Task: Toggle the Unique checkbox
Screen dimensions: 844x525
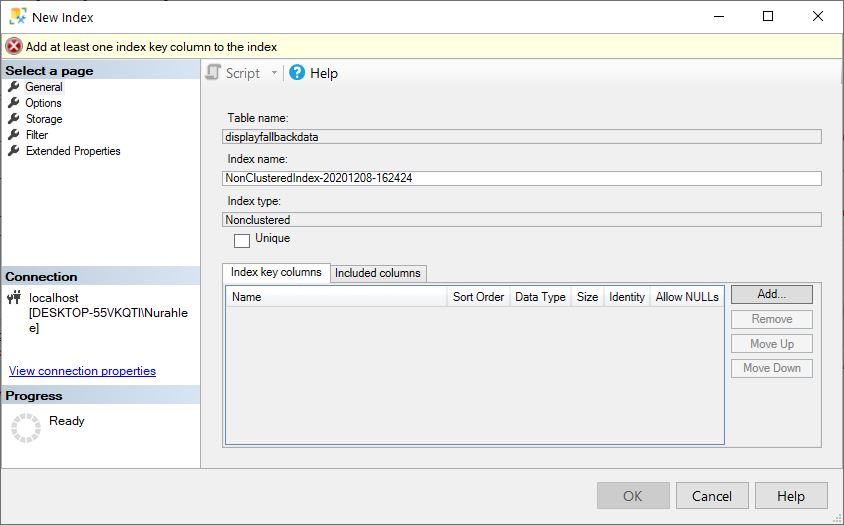Action: [x=242, y=240]
